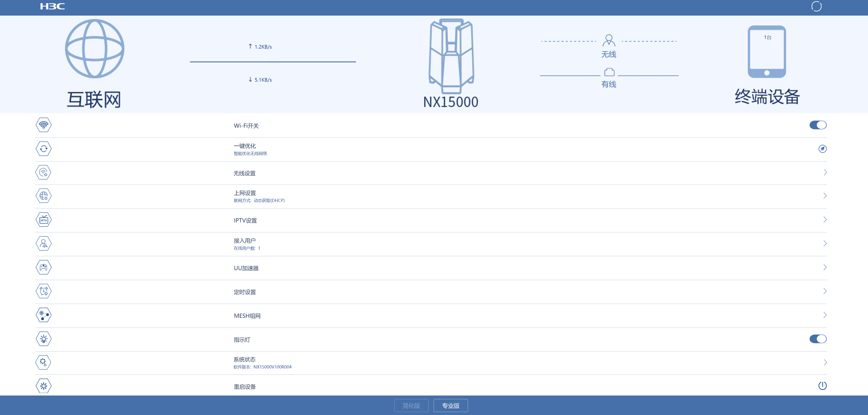Open the 定时设置 entry
868x415 pixels.
(245, 292)
